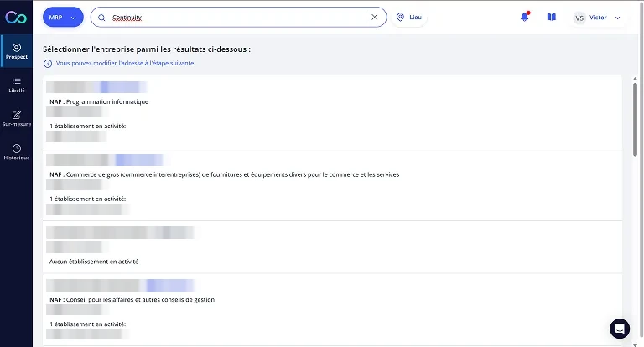Screen dimensions: 644x347
Task: Click the location pin icon
Action: (x=400, y=18)
